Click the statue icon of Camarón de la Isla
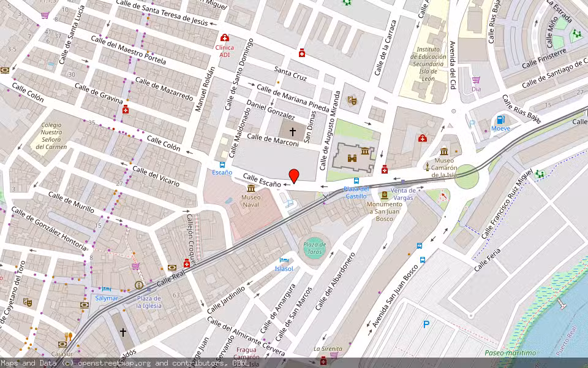 (x=428, y=167)
